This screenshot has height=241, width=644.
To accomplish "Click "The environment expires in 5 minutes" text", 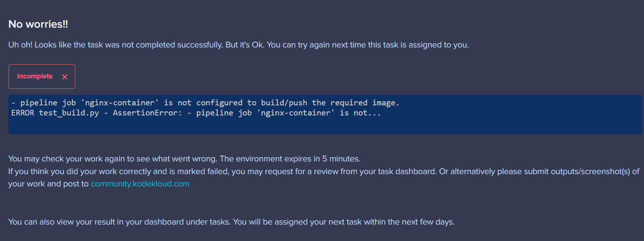I will [290, 159].
